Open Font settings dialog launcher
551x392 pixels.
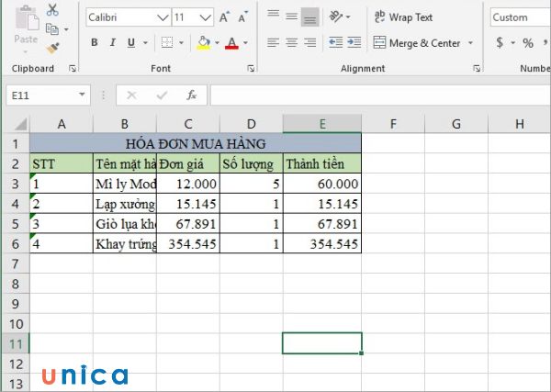tap(251, 69)
